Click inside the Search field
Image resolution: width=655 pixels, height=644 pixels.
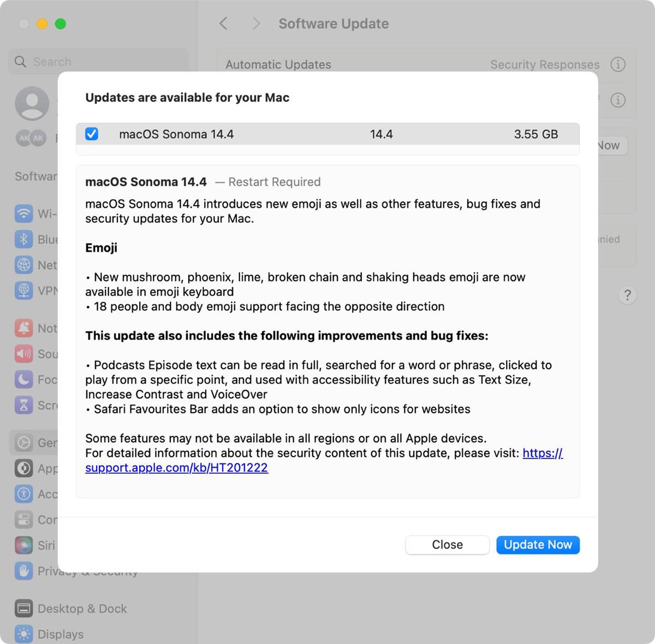pyautogui.click(x=98, y=61)
